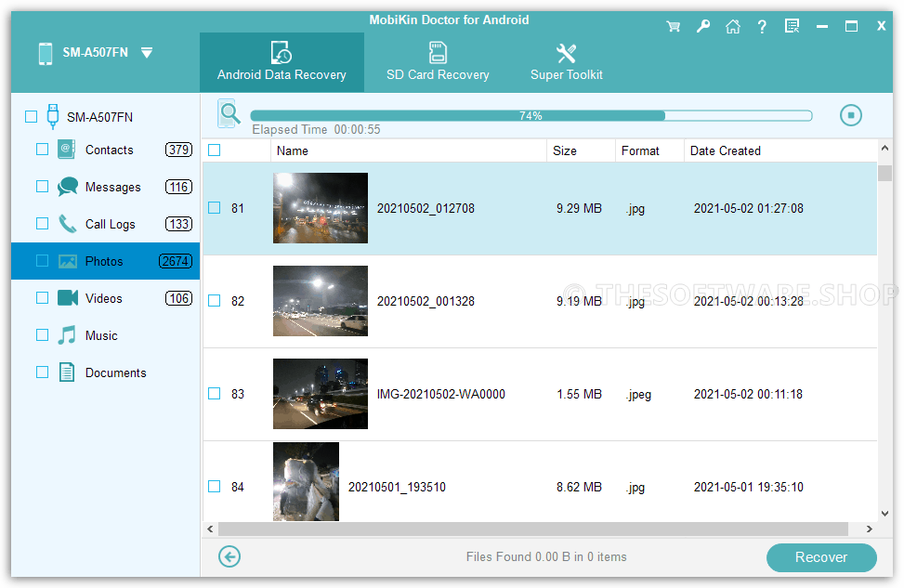Go to the home icon
The image size is (904, 588).
[x=733, y=27]
